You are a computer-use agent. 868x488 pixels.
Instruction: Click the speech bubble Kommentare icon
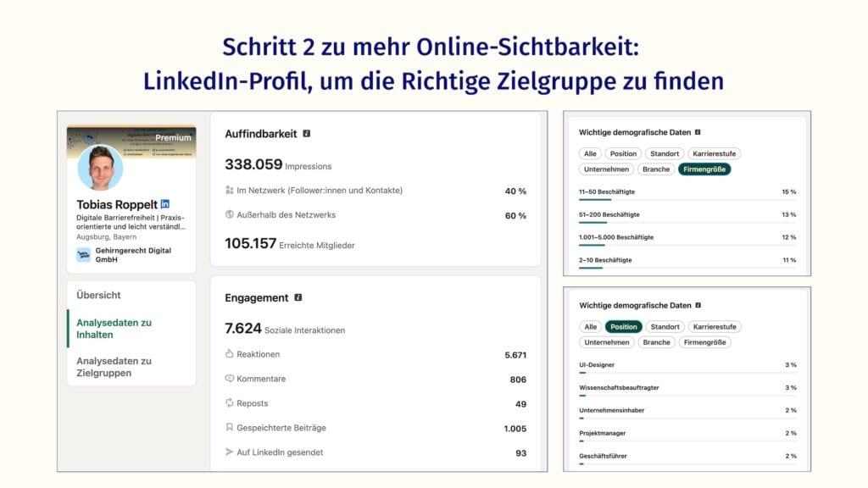[229, 379]
